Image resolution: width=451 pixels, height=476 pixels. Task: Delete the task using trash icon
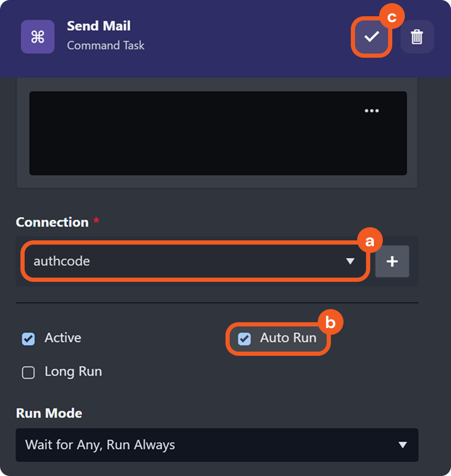click(417, 37)
